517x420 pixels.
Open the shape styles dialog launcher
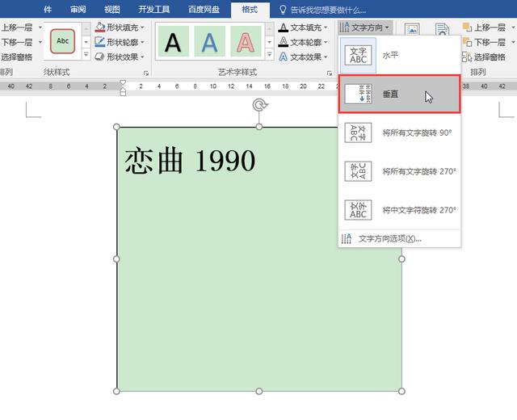point(146,73)
